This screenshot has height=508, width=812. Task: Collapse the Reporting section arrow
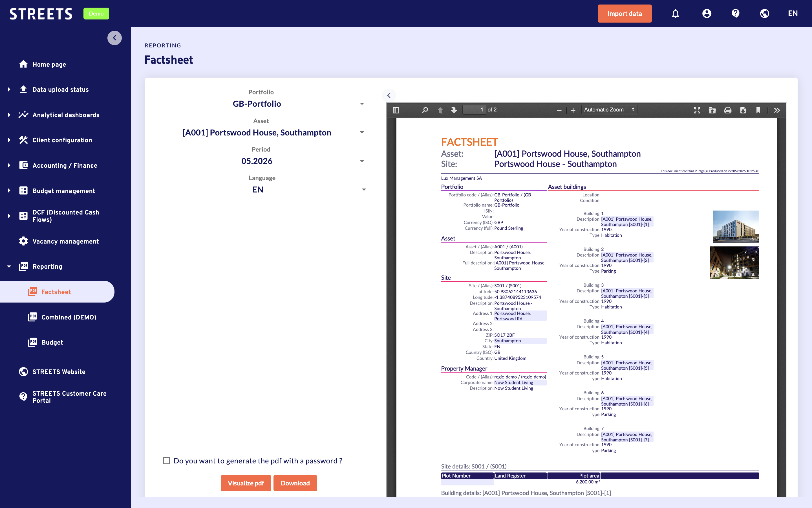[x=9, y=266]
